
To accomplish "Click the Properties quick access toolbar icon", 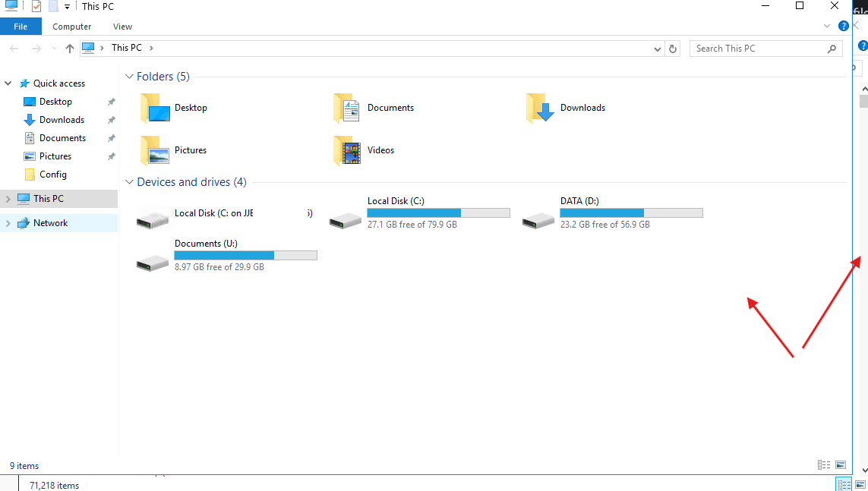I will 36,7.
